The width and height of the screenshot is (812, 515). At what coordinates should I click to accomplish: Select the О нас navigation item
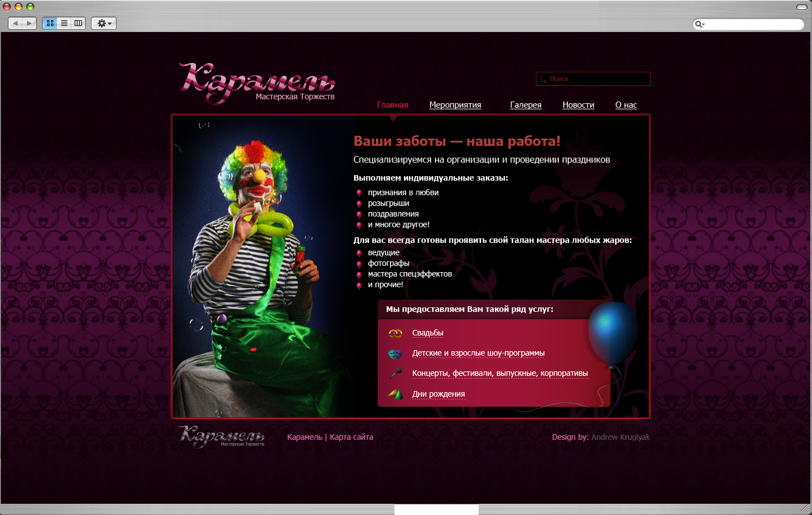click(x=626, y=105)
